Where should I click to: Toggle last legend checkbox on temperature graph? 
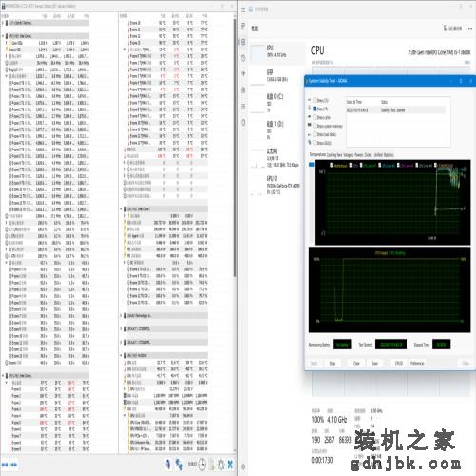click(x=436, y=165)
